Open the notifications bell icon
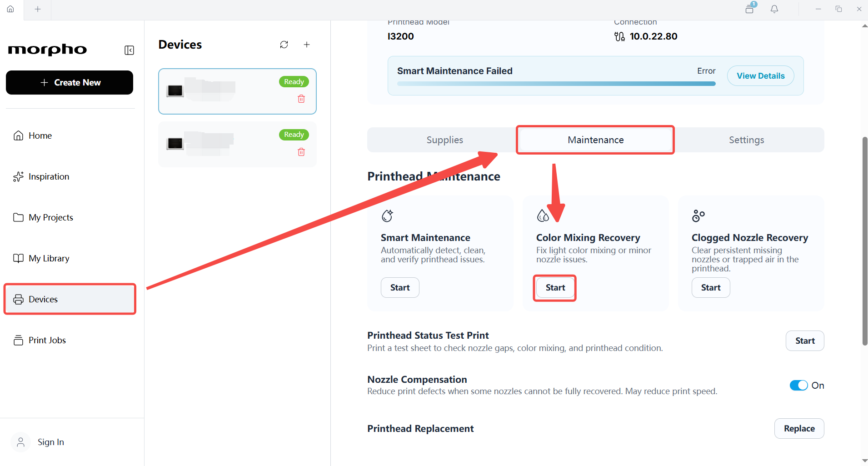Screen dimensions: 868x466 (774, 9)
